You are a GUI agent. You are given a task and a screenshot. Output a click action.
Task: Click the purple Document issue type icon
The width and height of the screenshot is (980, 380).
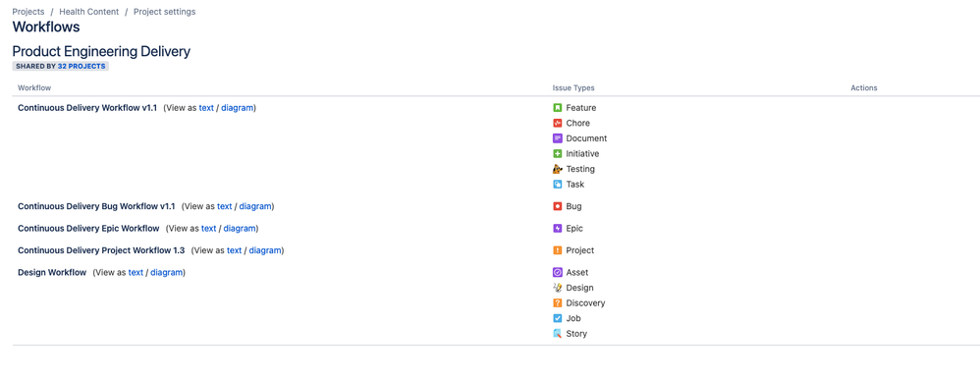click(x=558, y=138)
